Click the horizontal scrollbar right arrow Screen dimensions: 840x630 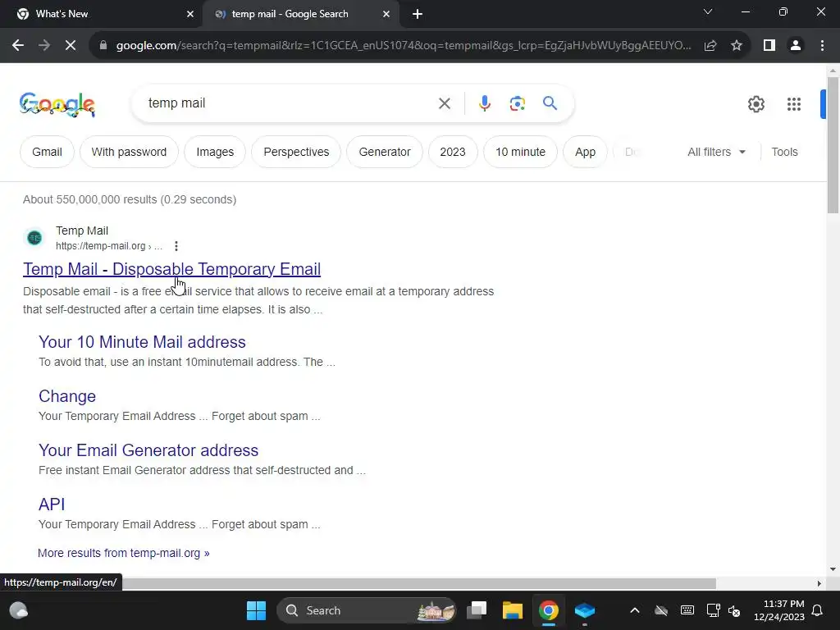tap(819, 583)
